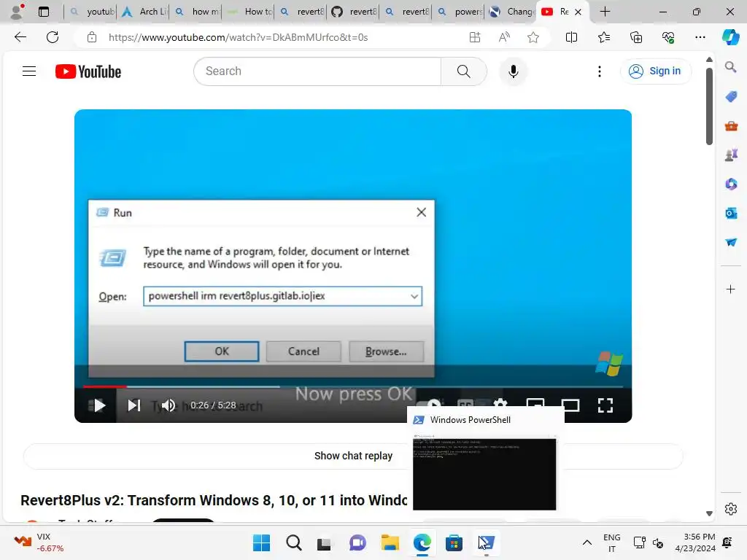
Task: Open File Explorer from taskbar
Action: click(390, 542)
